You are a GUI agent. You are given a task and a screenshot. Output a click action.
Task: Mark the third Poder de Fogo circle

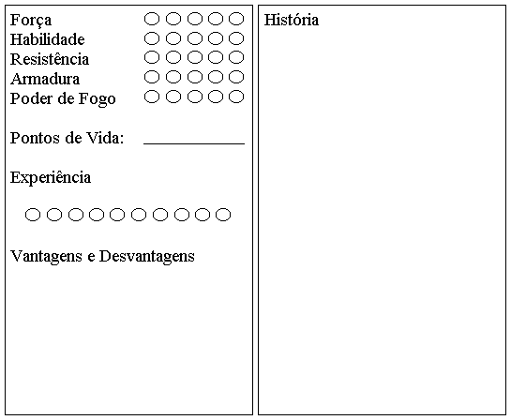(x=195, y=97)
